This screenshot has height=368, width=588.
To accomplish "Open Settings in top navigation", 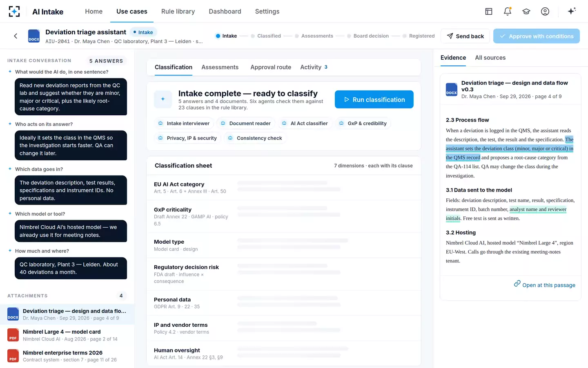I will tap(267, 11).
